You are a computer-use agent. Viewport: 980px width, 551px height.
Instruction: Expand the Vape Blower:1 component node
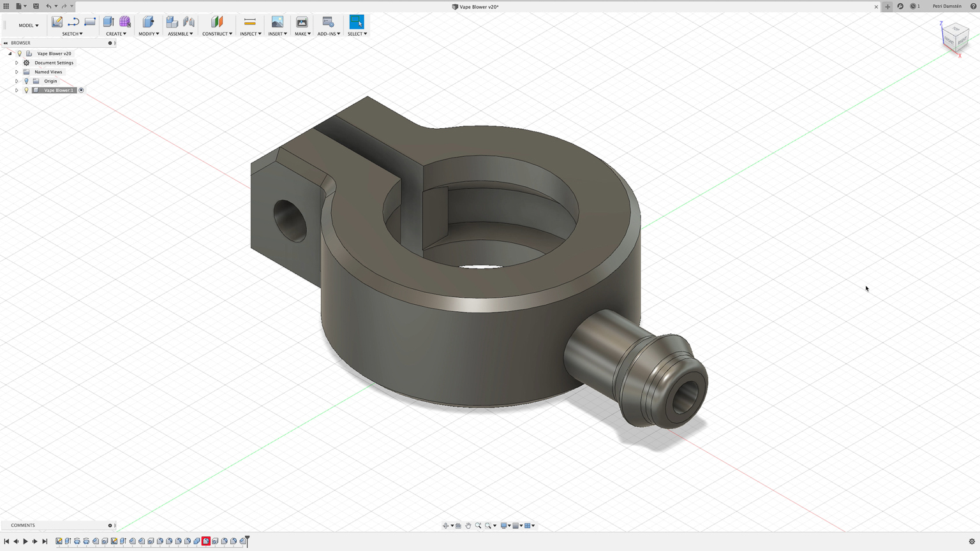17,91
